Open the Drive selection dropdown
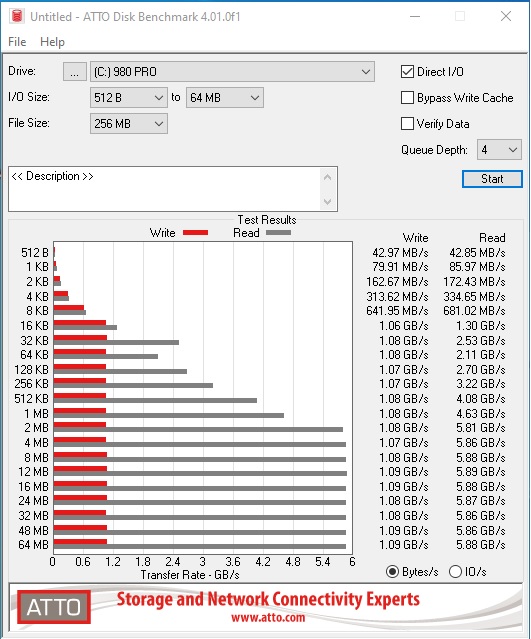531x639 pixels. tap(232, 72)
